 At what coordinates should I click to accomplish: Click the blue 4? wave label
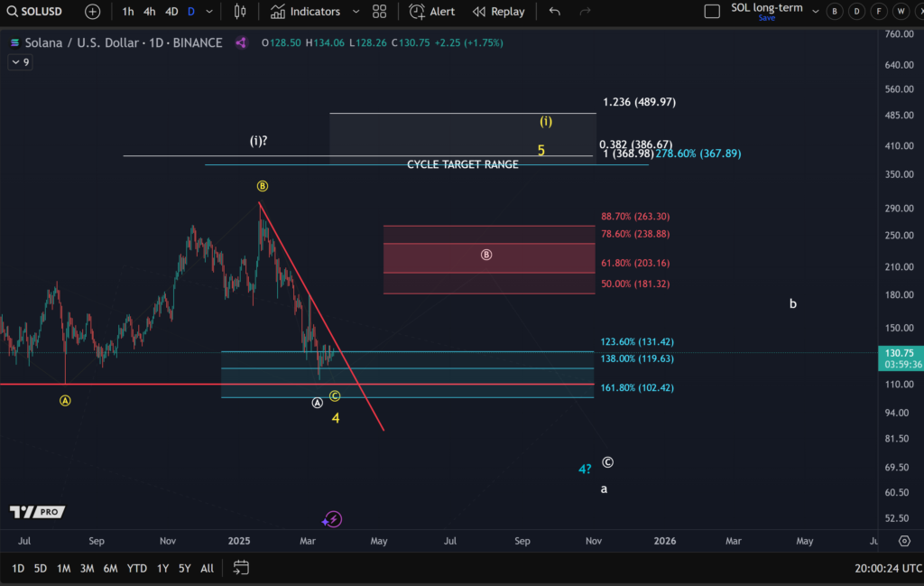coord(585,470)
